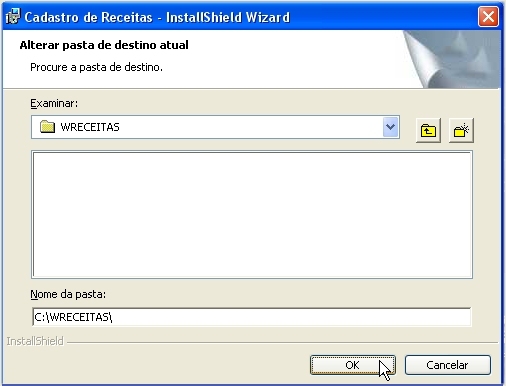
Task: Click inside the empty folder list area
Action: [252, 215]
